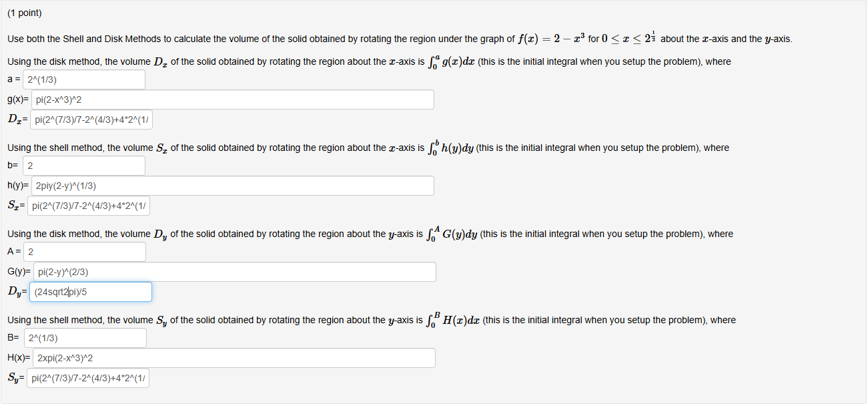Select the Sx answer box
Image resolution: width=868 pixels, height=404 pixels.
coord(89,206)
